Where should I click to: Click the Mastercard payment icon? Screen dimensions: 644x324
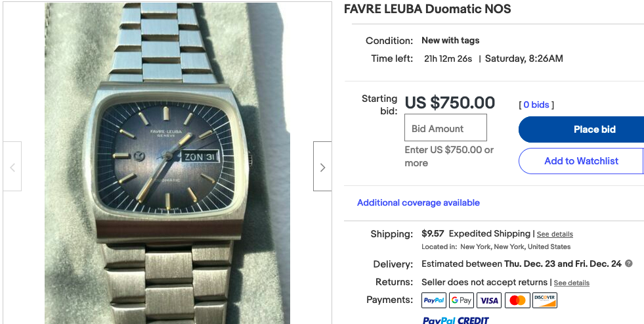517,300
